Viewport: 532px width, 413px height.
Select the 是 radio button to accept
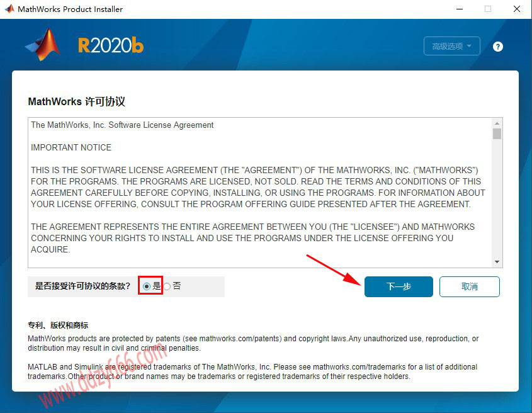[147, 286]
